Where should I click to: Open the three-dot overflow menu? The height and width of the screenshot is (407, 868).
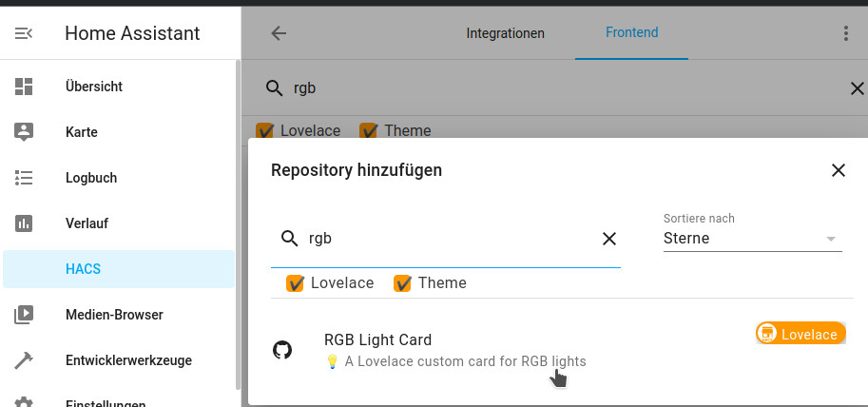pos(845,33)
